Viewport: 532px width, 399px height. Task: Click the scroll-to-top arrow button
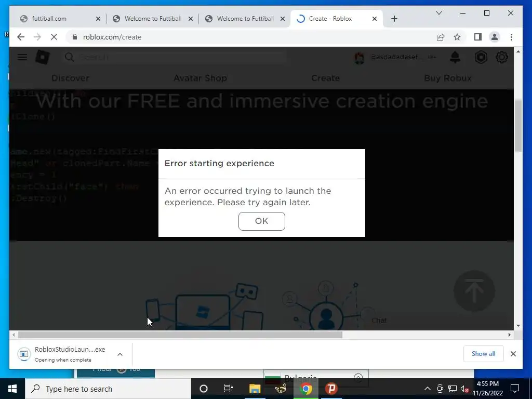pos(474,291)
